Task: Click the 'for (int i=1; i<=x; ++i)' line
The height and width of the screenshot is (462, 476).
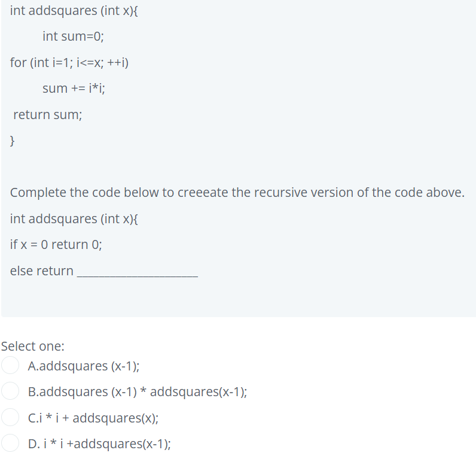Action: click(69, 63)
